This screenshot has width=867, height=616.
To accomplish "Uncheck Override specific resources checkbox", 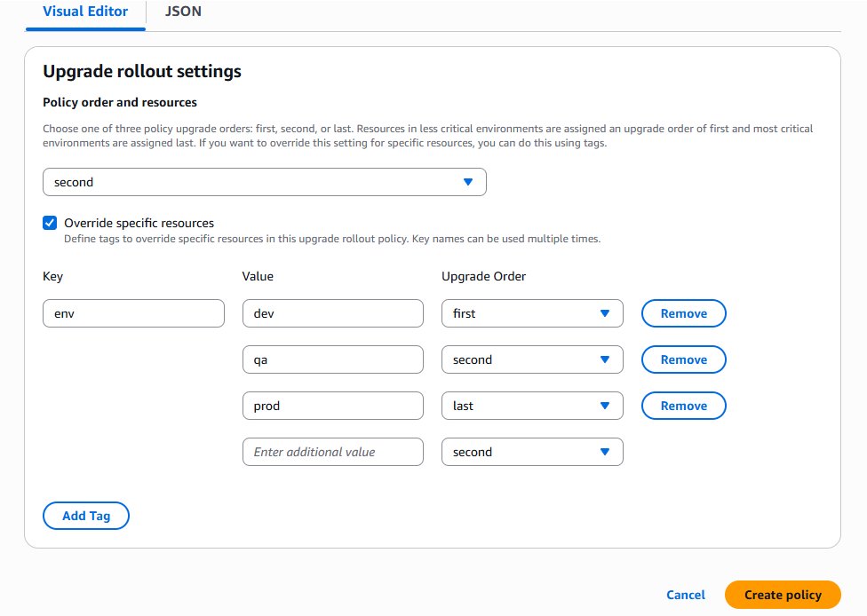I will click(51, 223).
